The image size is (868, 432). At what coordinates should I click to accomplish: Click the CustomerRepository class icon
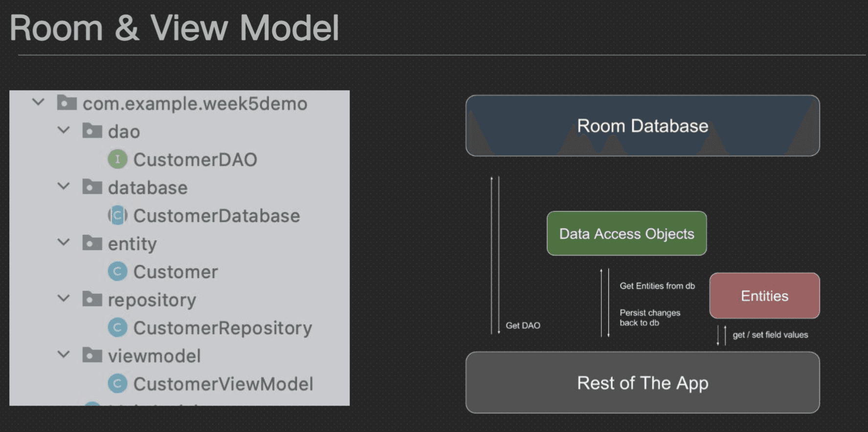[117, 328]
